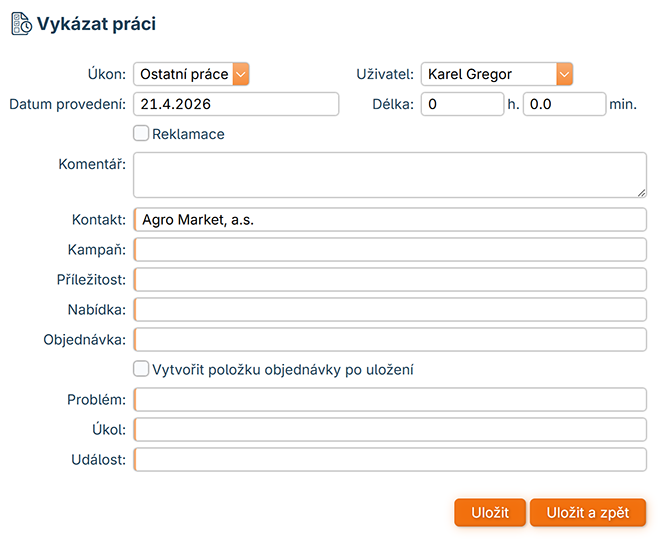This screenshot has width=658, height=541.
Task: Check Vytvořit položku objednávky po uložení
Action: (x=141, y=369)
